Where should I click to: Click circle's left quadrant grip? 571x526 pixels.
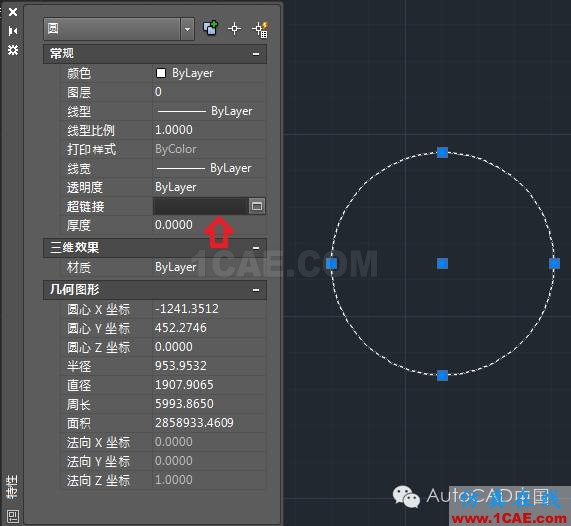coord(331,263)
